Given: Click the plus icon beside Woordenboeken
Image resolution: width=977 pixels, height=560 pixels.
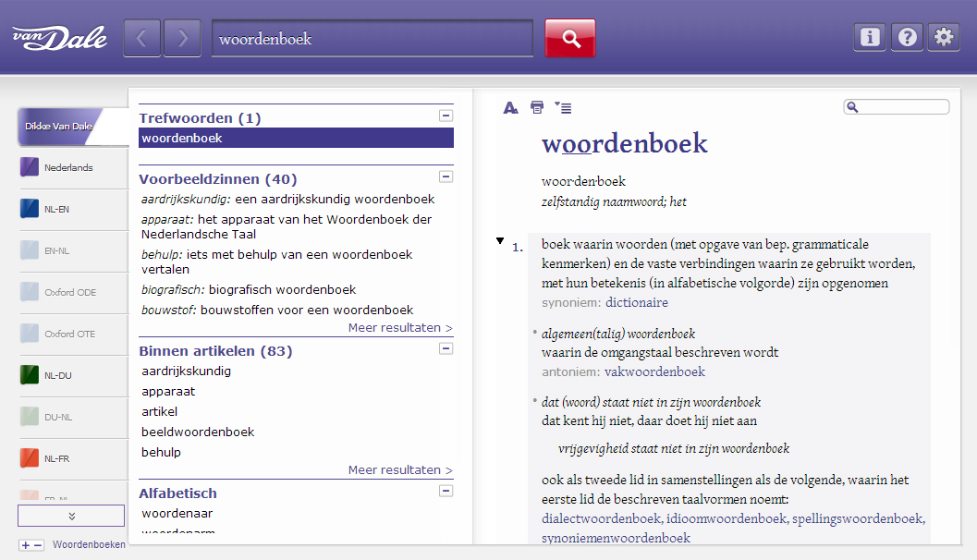Looking at the screenshot, I should pyautogui.click(x=26, y=545).
